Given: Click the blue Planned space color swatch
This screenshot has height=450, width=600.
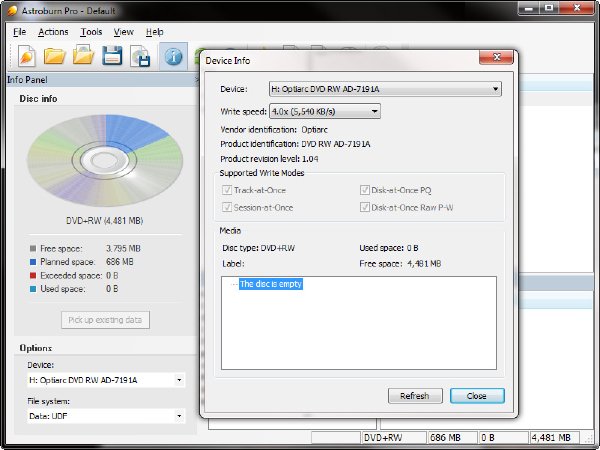Looking at the screenshot, I should click(33, 262).
